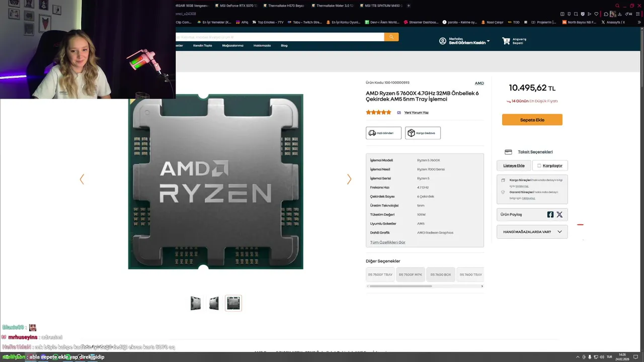
Task: Select the second product thumbnail
Action: [214, 303]
